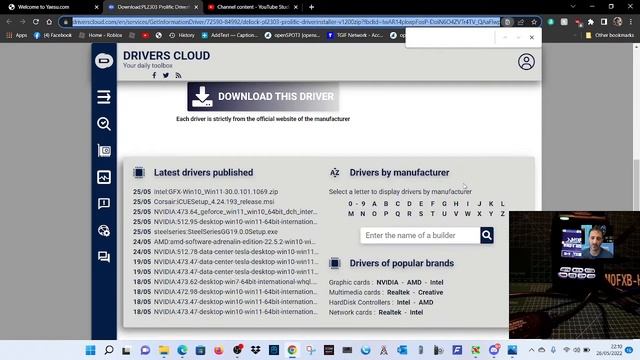Viewport: 640px width, 360px height.
Task: Bookmark this page with star icon
Action: tap(534, 22)
